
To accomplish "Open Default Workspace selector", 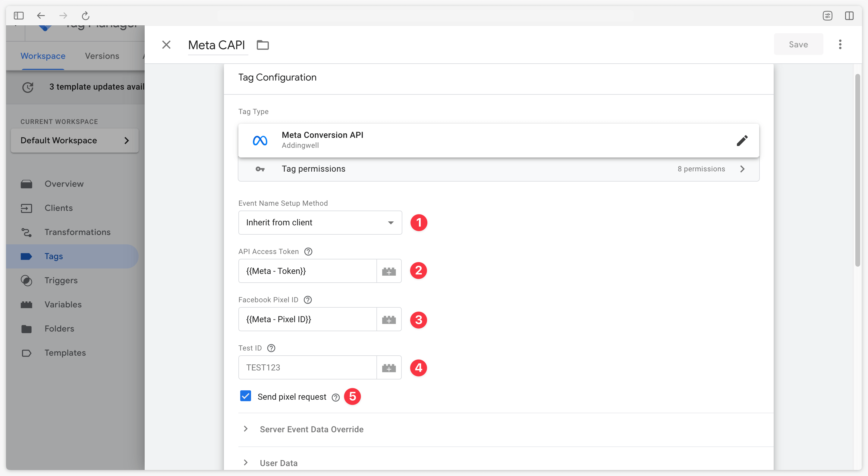I will click(x=74, y=141).
